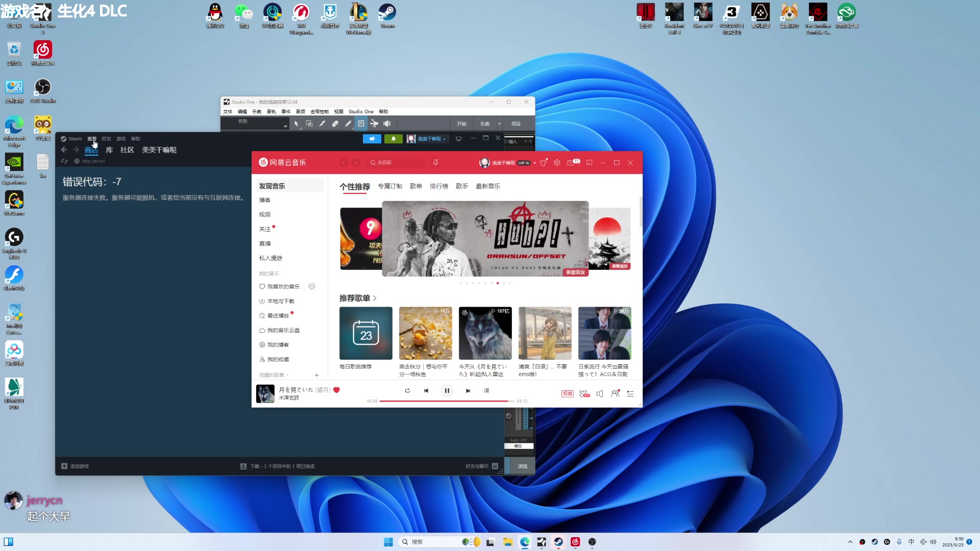Viewport: 980px width, 551px height.
Task: Click the heartbeat mode icon beside 我喜欢的音乐
Action: pos(312,287)
